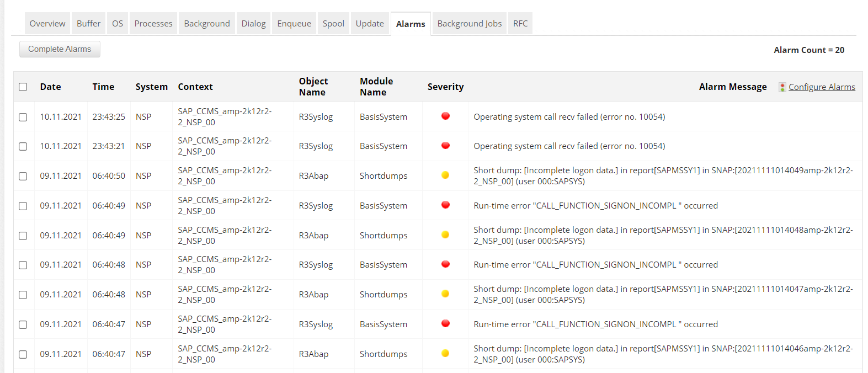Click the Date column header

click(50, 87)
